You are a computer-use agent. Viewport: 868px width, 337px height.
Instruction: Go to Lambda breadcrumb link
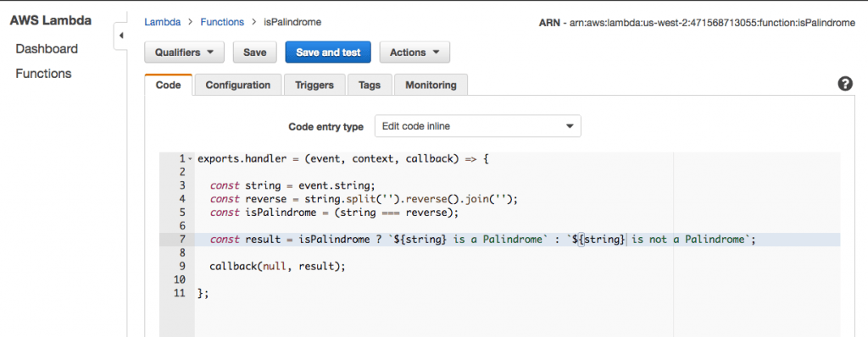(x=162, y=22)
